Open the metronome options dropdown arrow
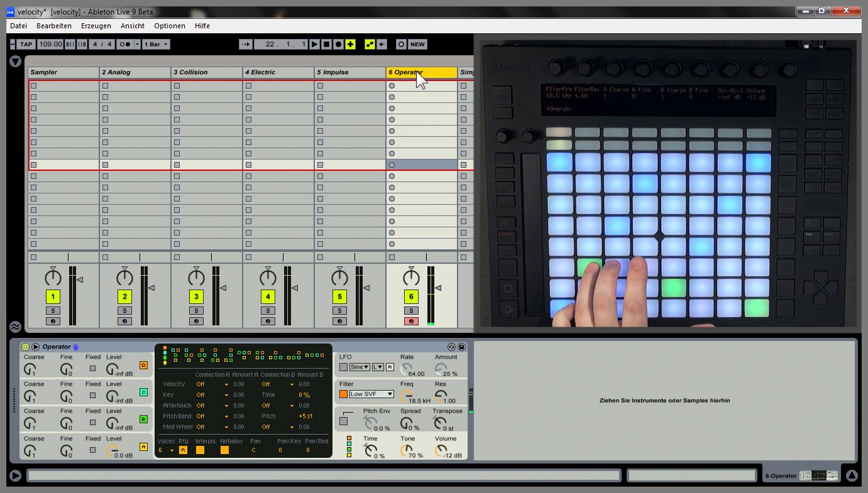868x493 pixels. (x=137, y=45)
